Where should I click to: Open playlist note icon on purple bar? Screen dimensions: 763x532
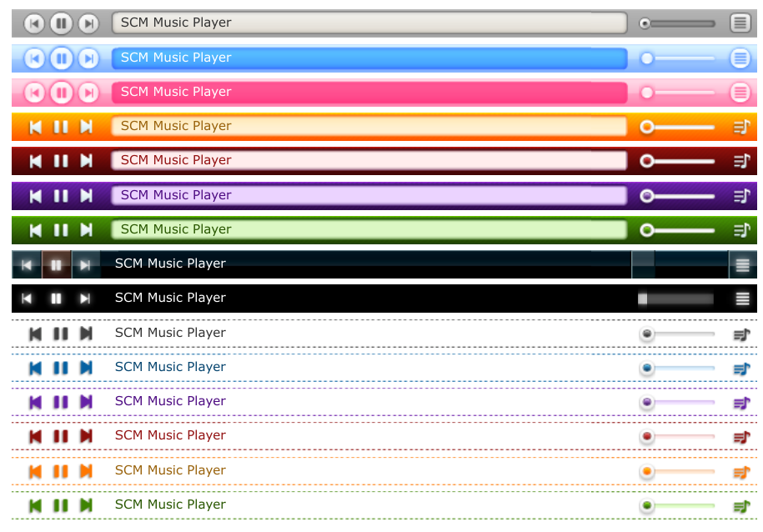[x=742, y=196]
